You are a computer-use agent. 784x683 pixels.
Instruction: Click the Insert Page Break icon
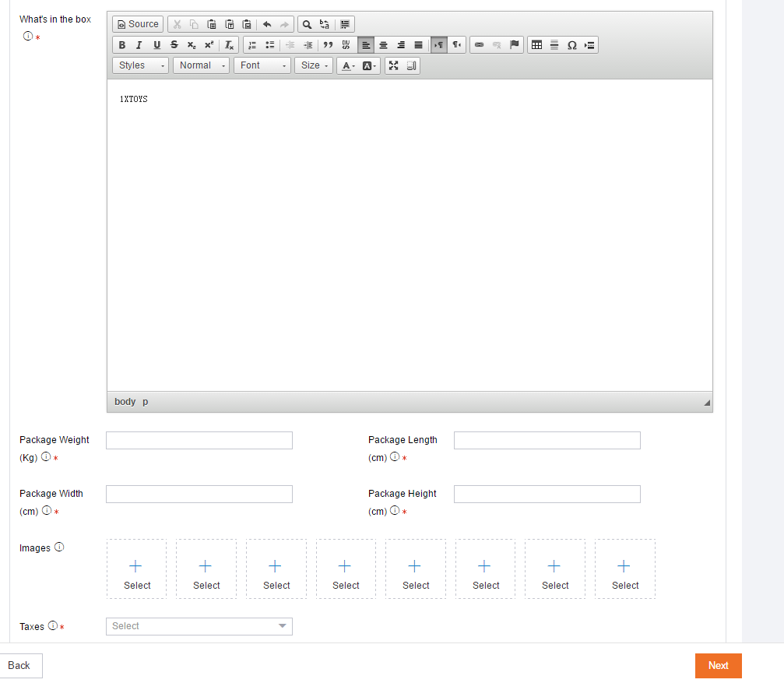tap(589, 45)
